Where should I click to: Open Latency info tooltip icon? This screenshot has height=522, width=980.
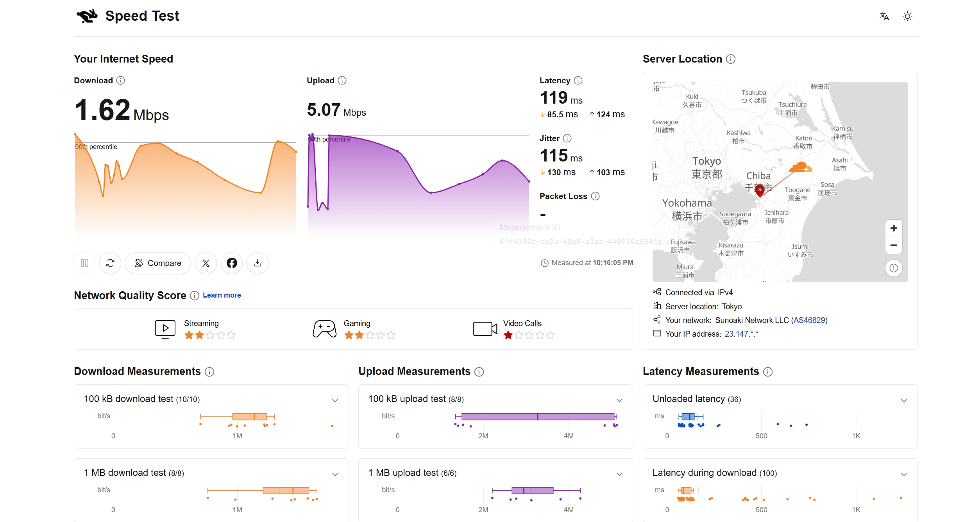(578, 81)
